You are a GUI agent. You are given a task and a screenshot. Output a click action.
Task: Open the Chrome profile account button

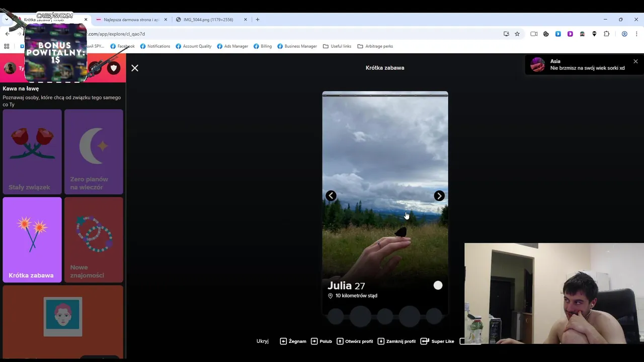click(x=624, y=34)
